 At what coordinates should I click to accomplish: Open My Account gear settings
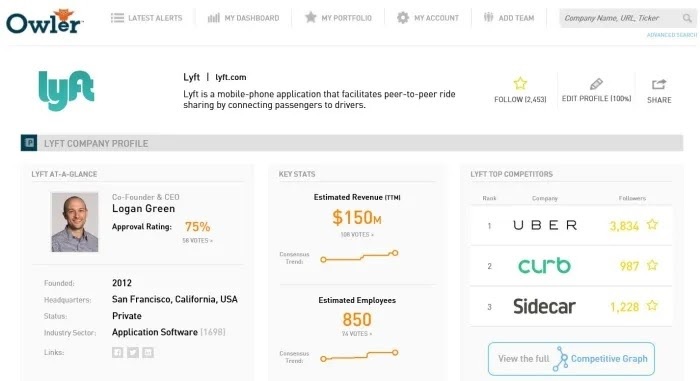[428, 18]
